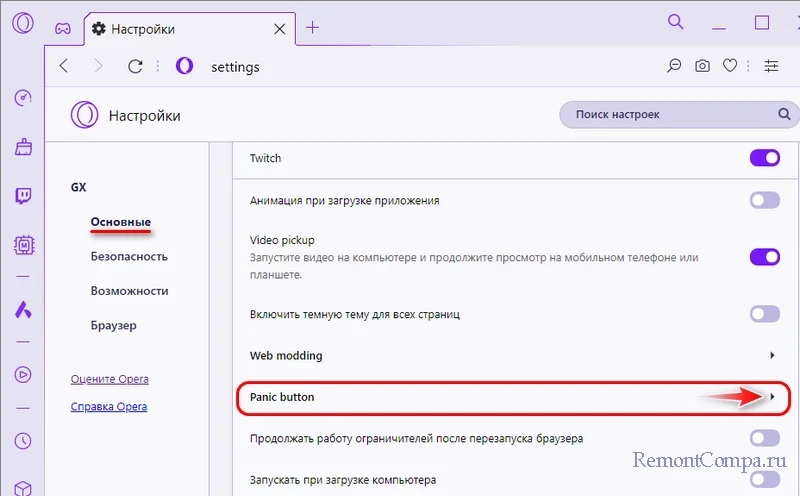800x496 pixels.
Task: Enable animation on app loading toggle
Action: (764, 201)
